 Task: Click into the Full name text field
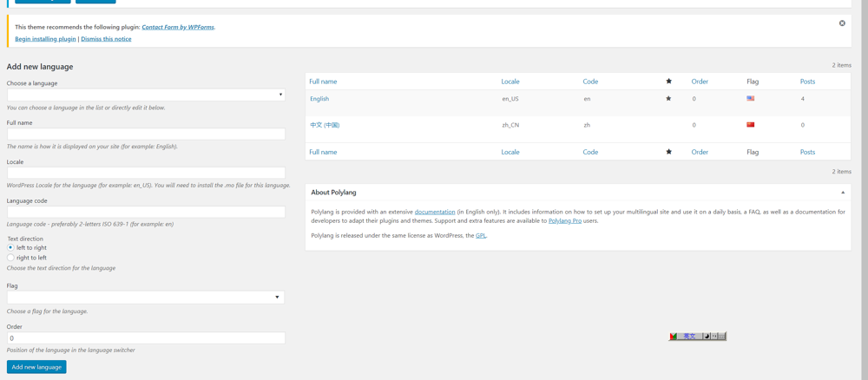[146, 134]
